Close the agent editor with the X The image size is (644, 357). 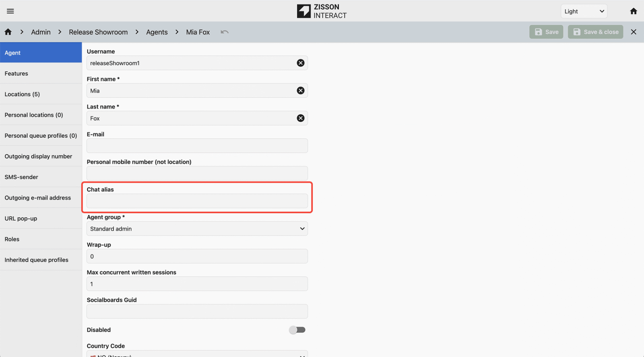point(634,32)
